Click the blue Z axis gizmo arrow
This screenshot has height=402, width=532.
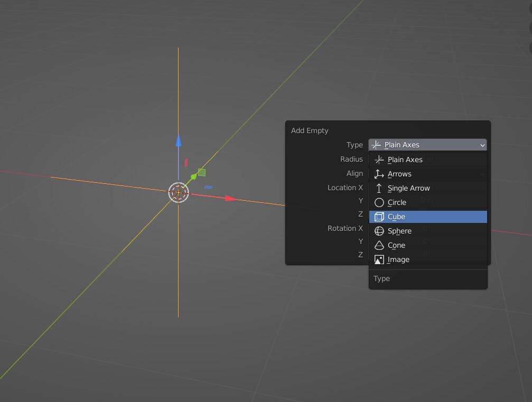click(x=179, y=141)
